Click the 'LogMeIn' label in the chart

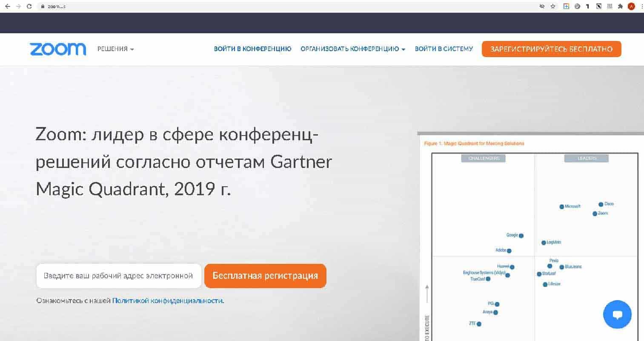coord(554,242)
